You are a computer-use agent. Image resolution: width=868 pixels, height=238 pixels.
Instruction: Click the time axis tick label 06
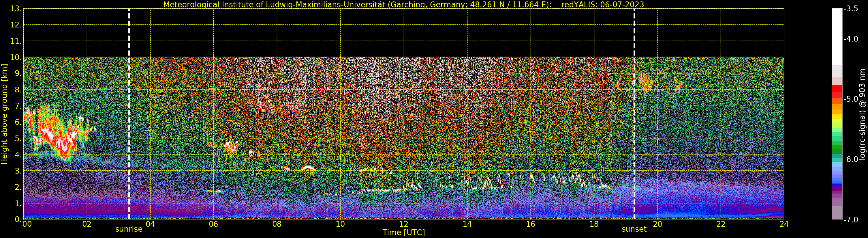pos(214,224)
